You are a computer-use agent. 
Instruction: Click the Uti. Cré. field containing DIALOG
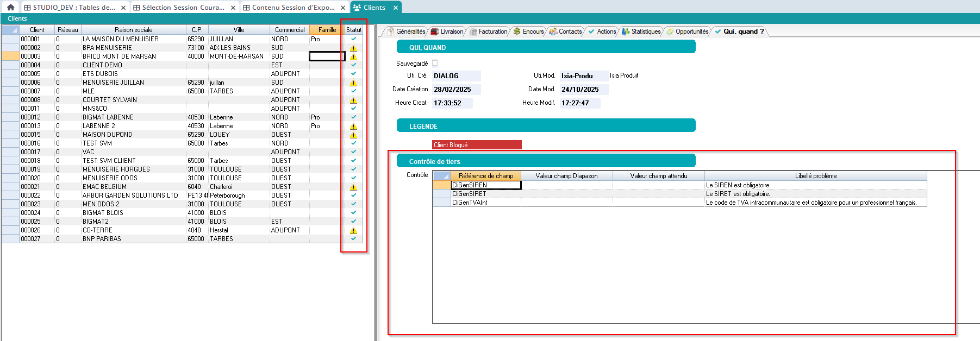click(x=456, y=76)
